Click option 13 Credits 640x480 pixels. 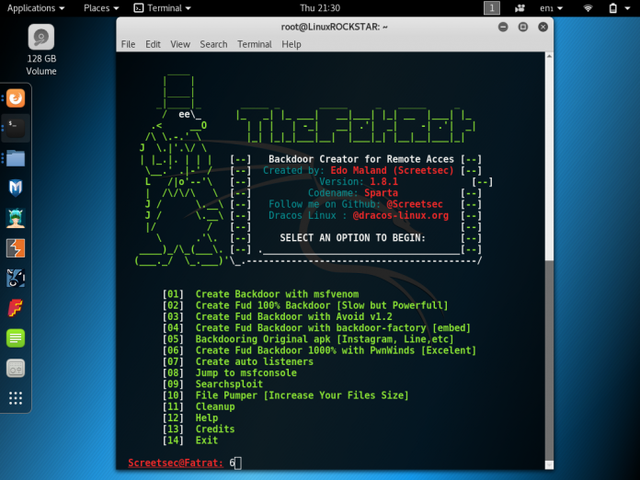[199, 429]
